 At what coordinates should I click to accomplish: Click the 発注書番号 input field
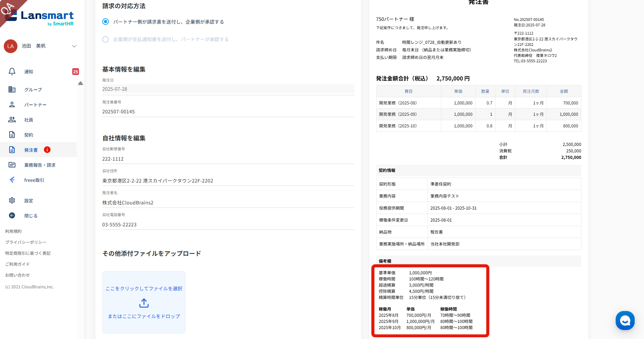pos(228,112)
